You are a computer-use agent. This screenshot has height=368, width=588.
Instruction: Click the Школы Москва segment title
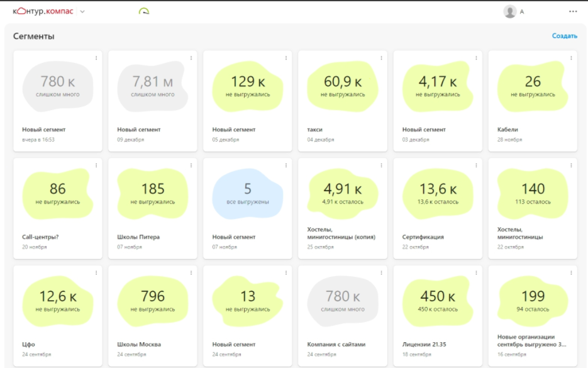(x=139, y=344)
